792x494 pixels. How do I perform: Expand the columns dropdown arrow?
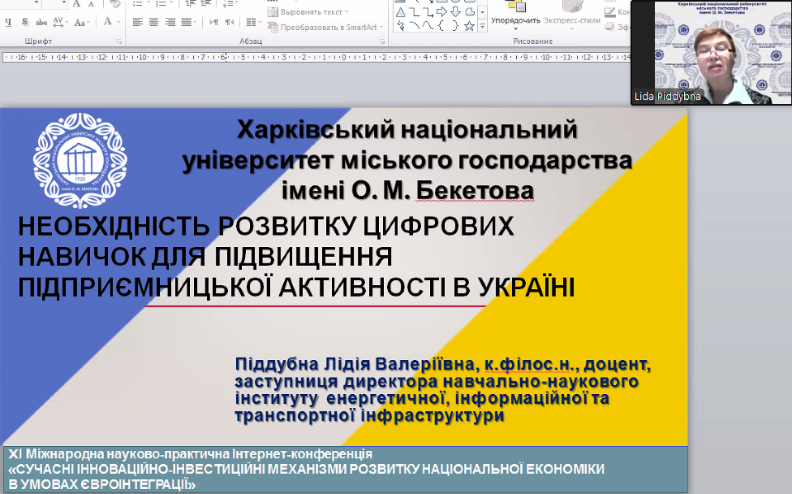point(259,22)
